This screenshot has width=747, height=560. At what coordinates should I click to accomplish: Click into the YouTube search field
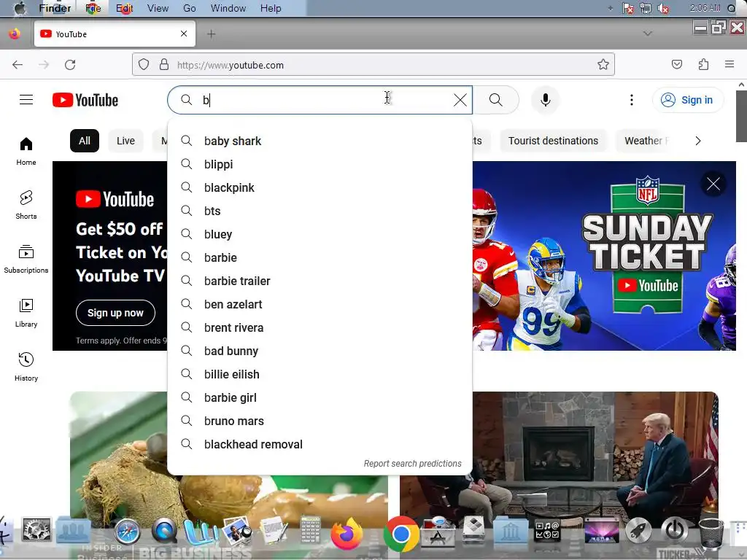[x=320, y=100]
